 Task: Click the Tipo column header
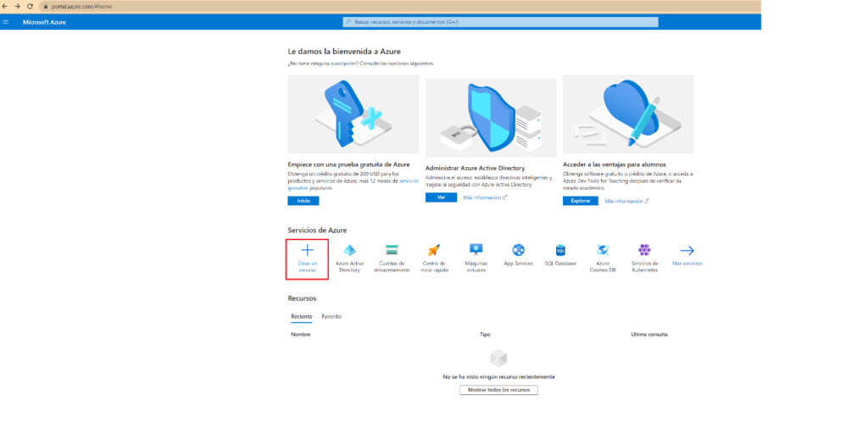485,334
